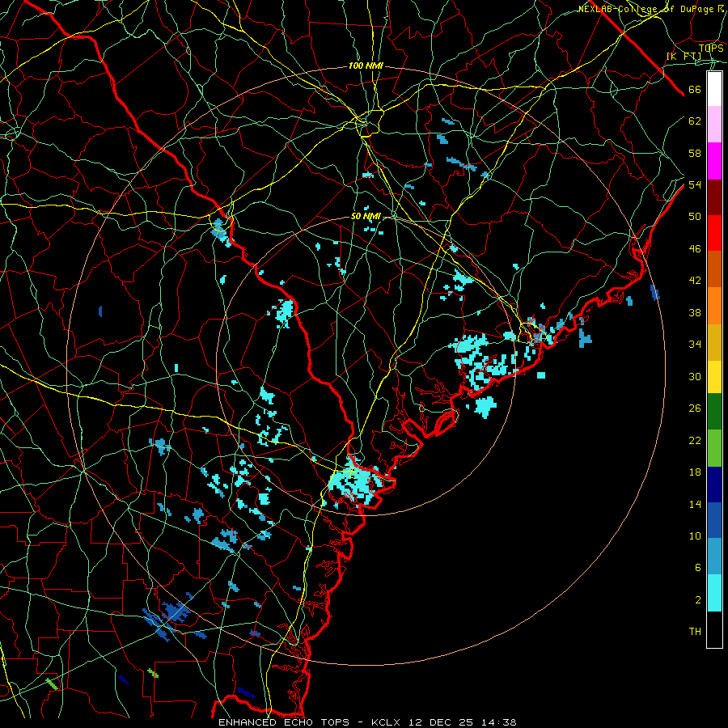Screen dimensions: 728x728
Task: Click the '22' legend value
Action: point(695,440)
